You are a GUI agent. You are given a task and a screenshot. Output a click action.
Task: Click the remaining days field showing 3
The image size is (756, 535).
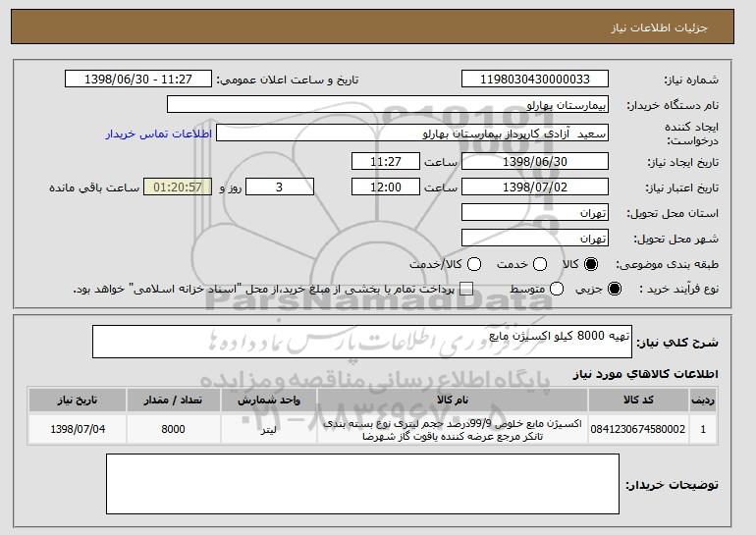pos(280,187)
